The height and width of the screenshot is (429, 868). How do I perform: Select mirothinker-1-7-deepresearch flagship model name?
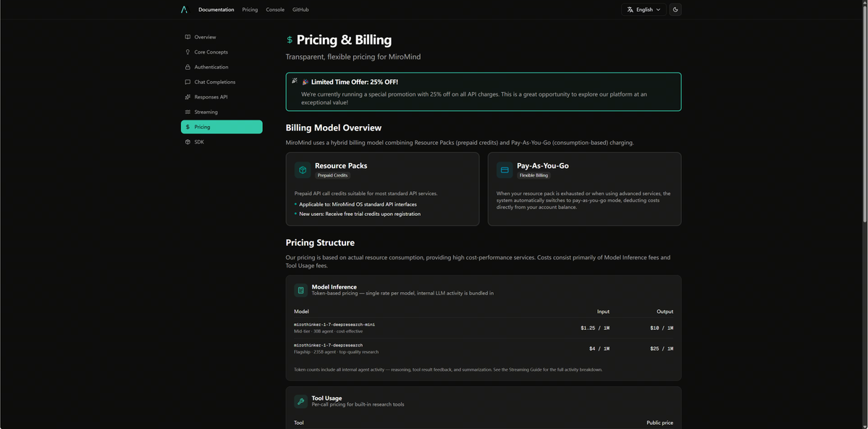click(328, 346)
